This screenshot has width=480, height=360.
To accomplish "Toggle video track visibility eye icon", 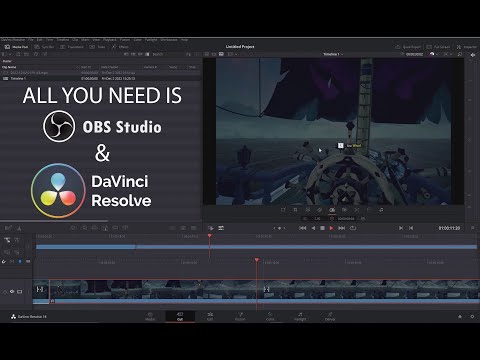I will pyautogui.click(x=12, y=291).
